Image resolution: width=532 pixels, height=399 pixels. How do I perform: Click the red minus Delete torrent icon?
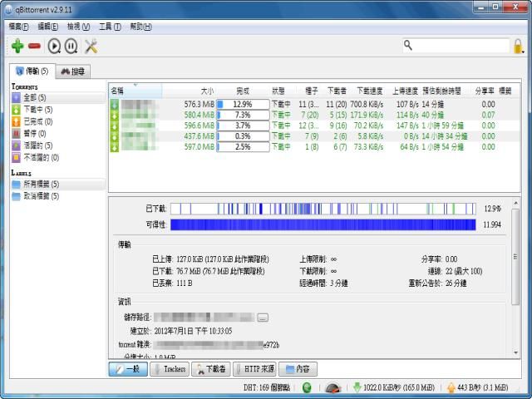(x=34, y=47)
